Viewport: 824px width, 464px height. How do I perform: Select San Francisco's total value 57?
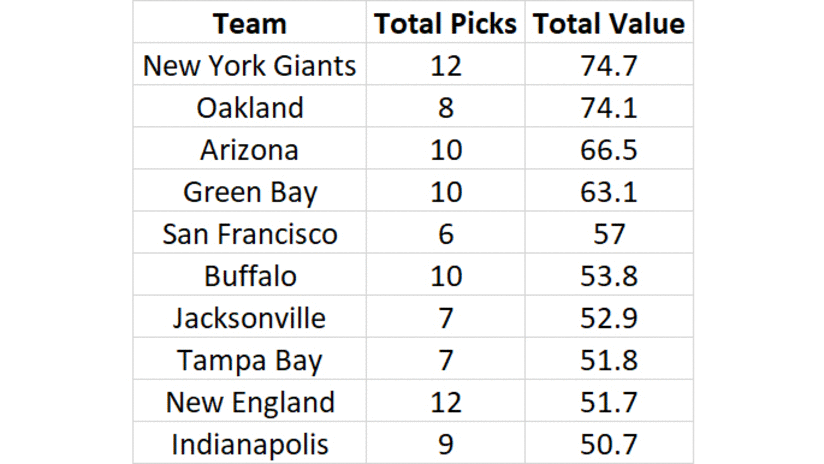tap(609, 234)
